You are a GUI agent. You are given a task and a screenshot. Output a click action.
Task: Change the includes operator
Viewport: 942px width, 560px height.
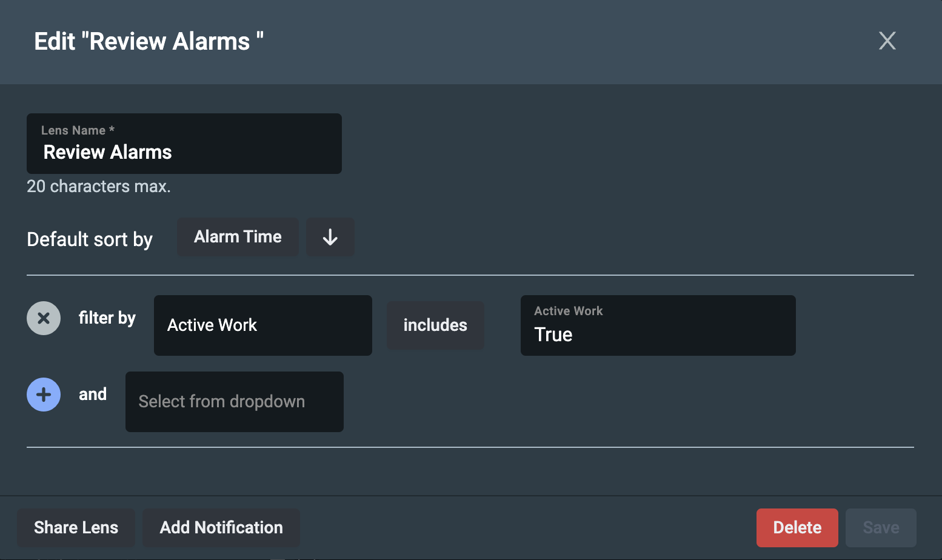pyautogui.click(x=435, y=325)
